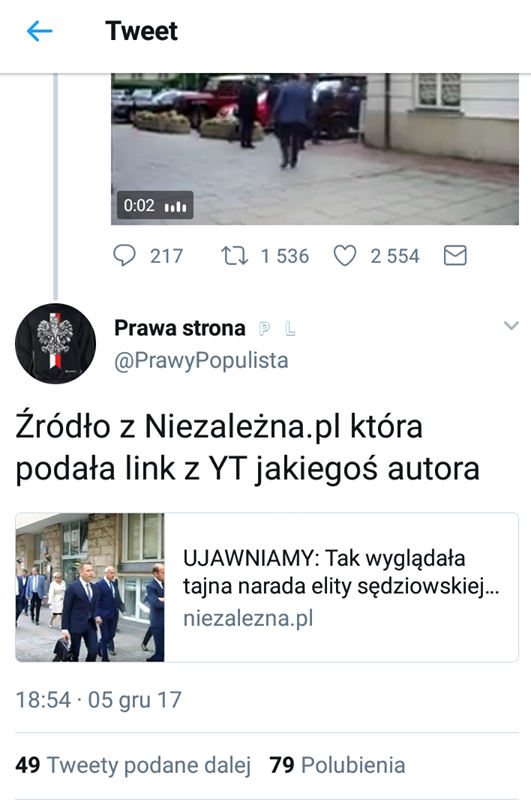
Task: Go back with the blue arrow
Action: [39, 31]
